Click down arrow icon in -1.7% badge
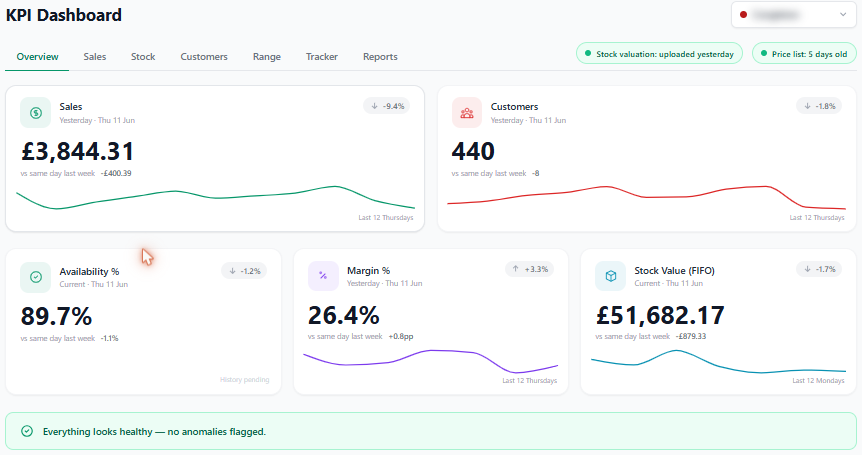This screenshot has width=862, height=455. pos(807,269)
